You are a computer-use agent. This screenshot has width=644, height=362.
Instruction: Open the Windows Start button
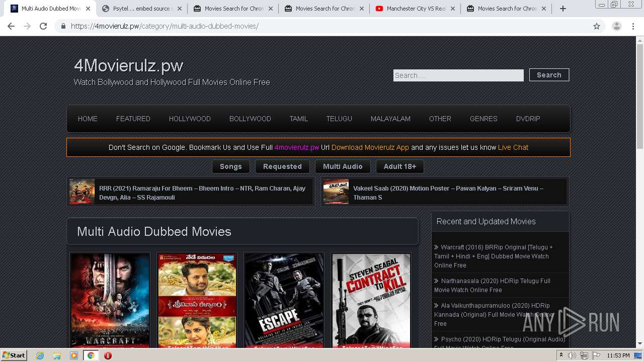pos(14,355)
